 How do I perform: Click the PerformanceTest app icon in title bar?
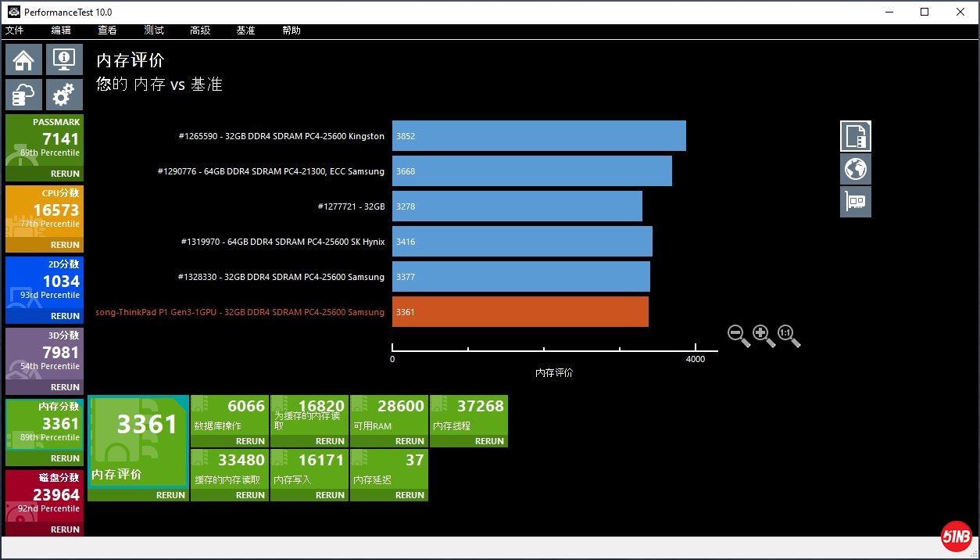(14, 13)
